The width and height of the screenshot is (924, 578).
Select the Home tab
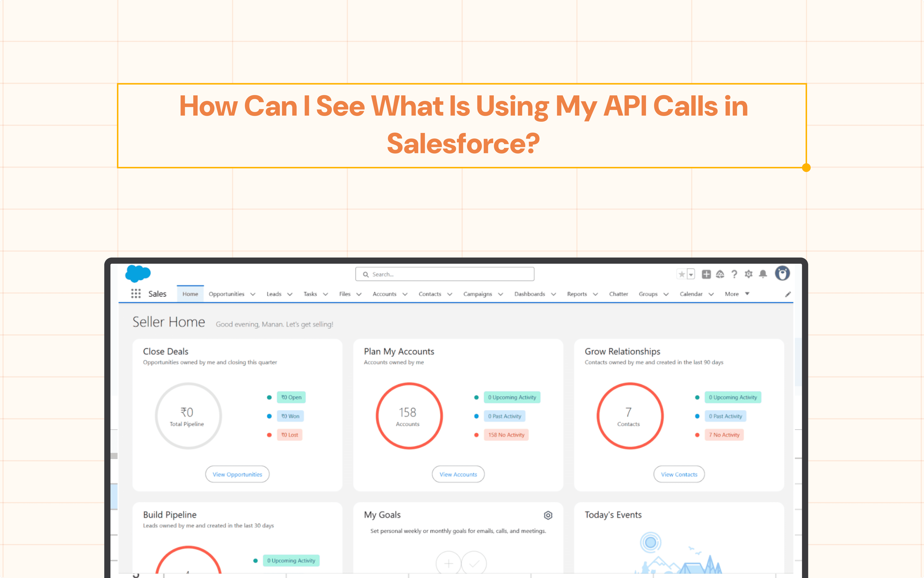(190, 294)
